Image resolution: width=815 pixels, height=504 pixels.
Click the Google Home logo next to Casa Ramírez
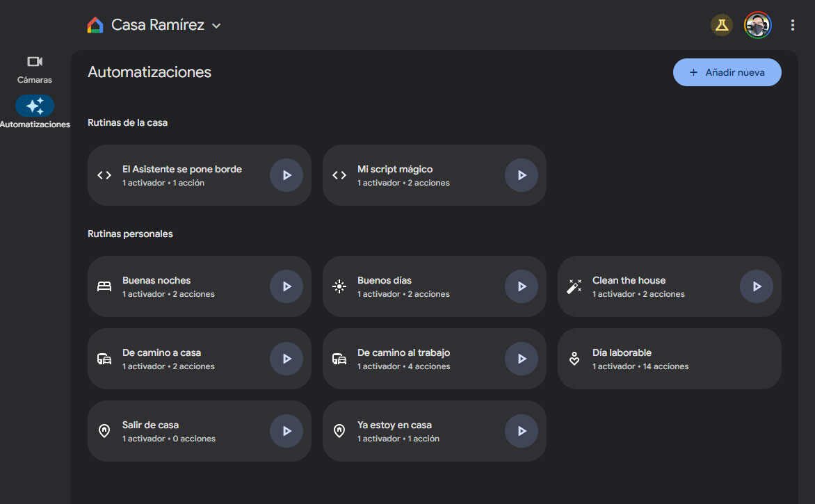point(94,24)
